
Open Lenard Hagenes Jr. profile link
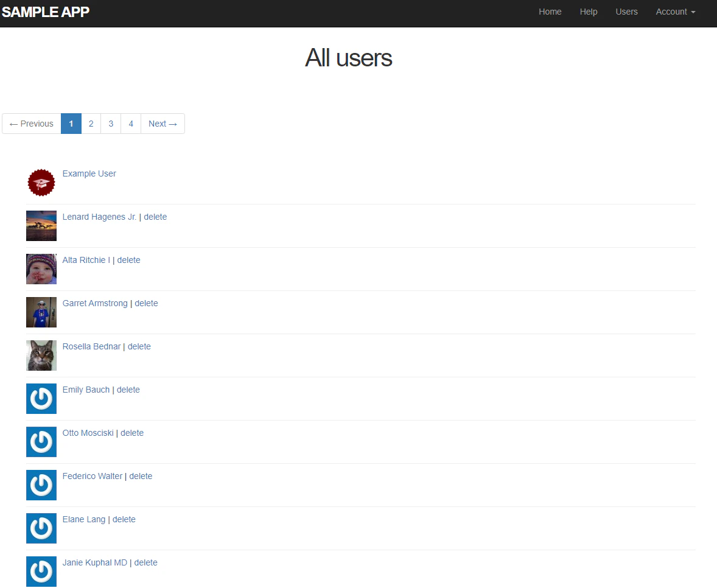click(99, 217)
